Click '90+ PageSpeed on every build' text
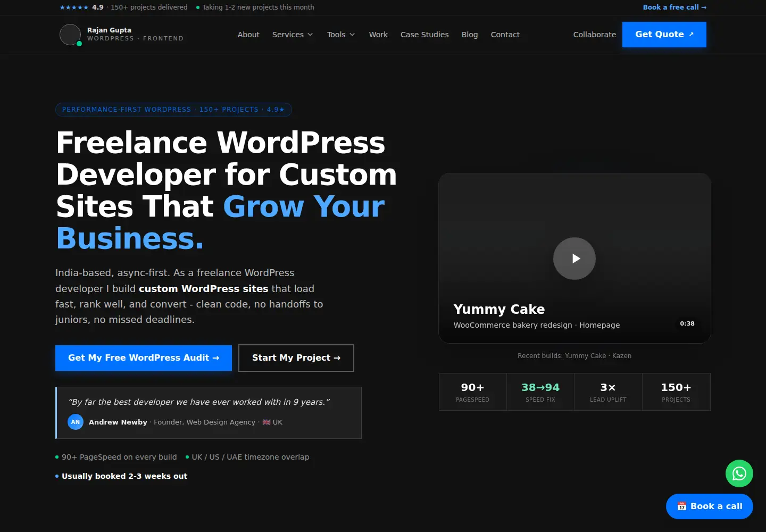This screenshot has width=766, height=532. [119, 457]
